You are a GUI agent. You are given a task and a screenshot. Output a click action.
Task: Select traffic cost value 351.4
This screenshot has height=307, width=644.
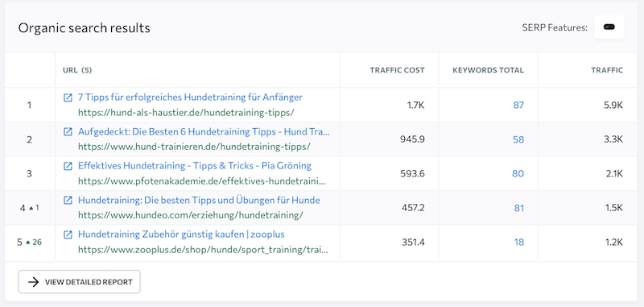(x=413, y=243)
